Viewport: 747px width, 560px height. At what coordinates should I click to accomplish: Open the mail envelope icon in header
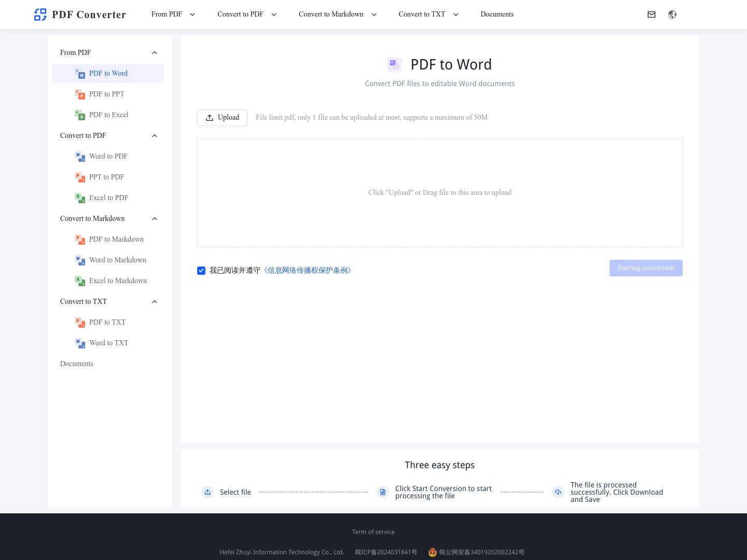coord(652,15)
